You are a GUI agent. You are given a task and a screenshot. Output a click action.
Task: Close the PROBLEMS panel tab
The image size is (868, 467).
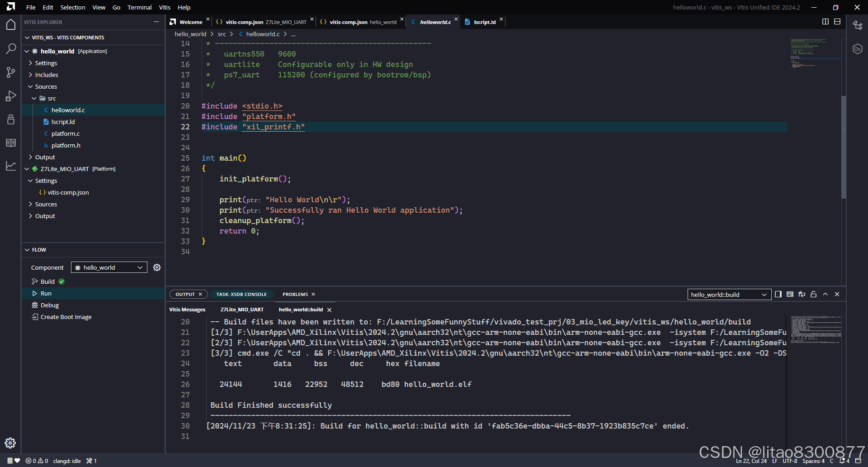point(313,294)
